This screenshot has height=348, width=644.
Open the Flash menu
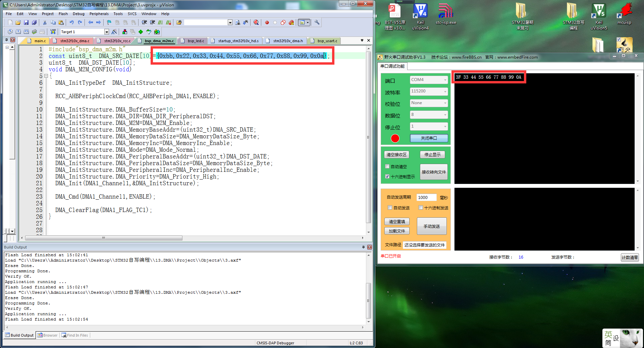click(x=63, y=14)
